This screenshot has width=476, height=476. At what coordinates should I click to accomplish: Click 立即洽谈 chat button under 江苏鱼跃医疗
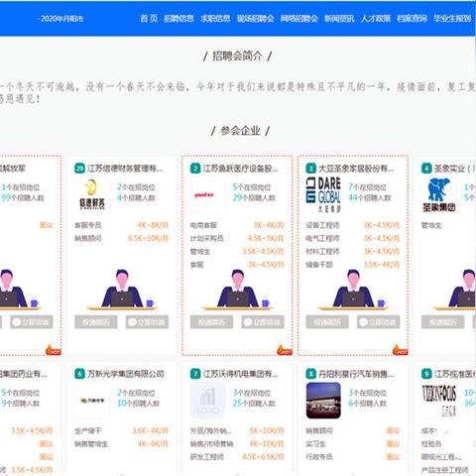[263, 322]
